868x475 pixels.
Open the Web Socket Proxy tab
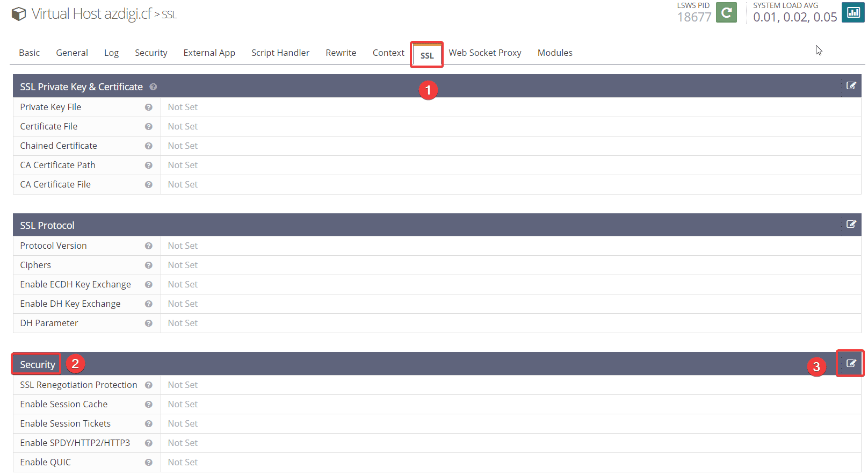pos(485,53)
